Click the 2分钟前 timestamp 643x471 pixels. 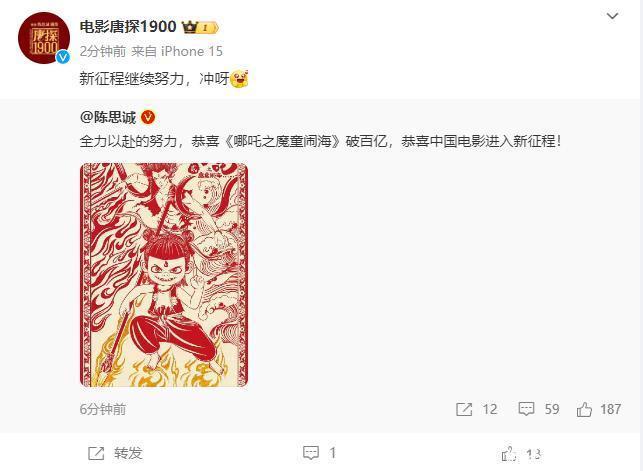point(103,51)
